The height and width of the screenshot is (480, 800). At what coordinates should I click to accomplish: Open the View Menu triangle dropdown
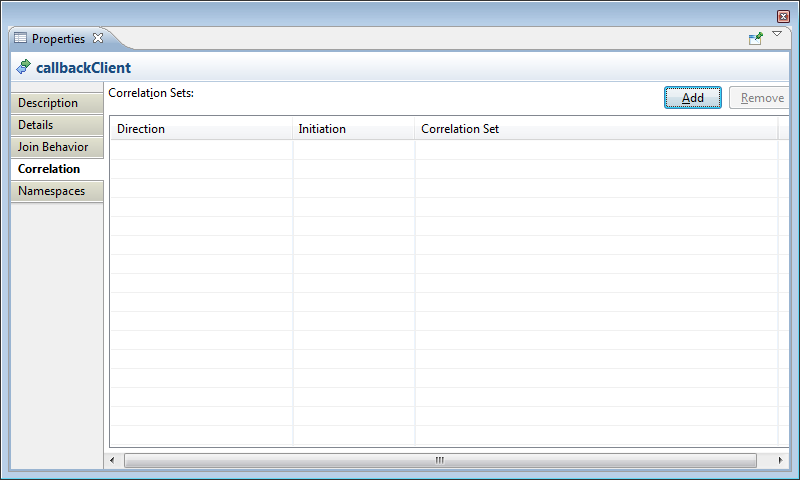point(777,34)
